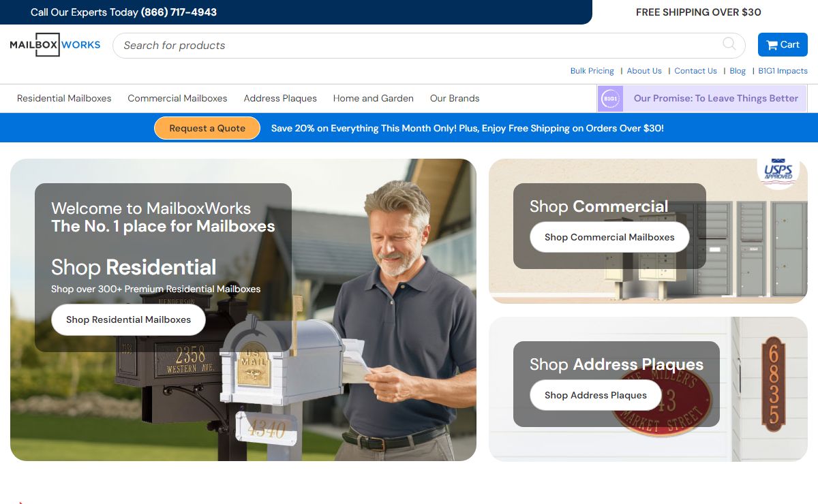Open the Residential Mailboxes menu
The height and width of the screenshot is (504, 818).
click(x=64, y=98)
